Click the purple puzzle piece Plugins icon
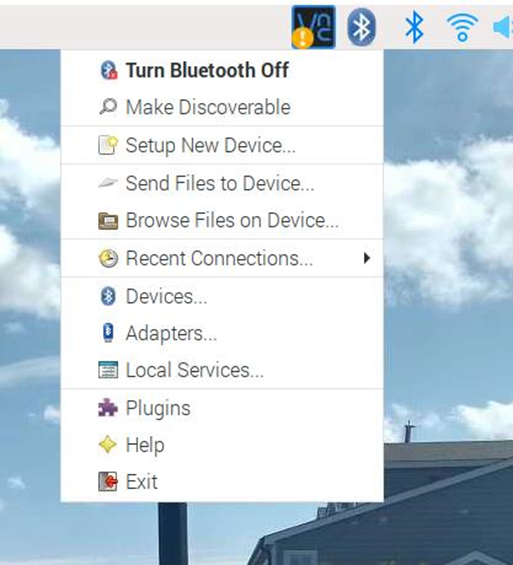 pos(108,408)
